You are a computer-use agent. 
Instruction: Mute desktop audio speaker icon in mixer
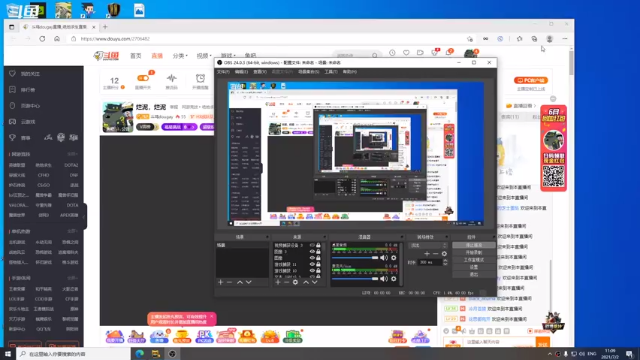(x=384, y=258)
